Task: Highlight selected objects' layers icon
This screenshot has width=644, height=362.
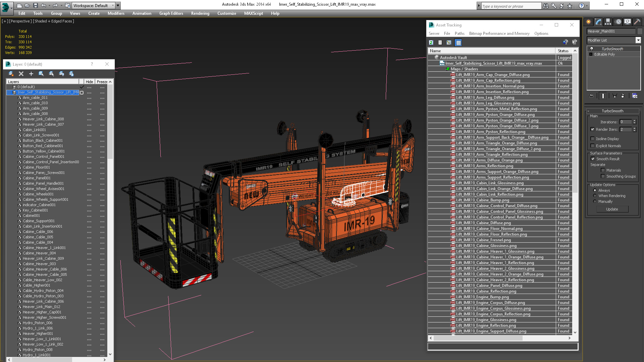Action: pyautogui.click(x=51, y=74)
